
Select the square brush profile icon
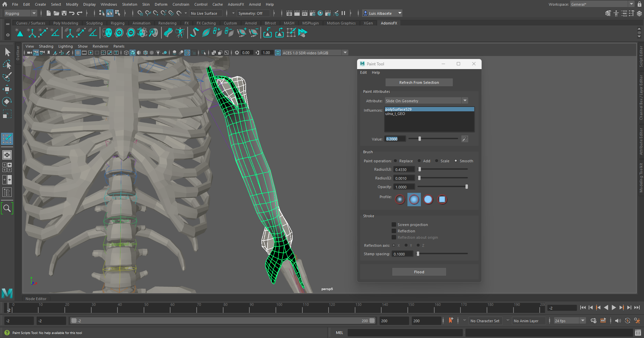coord(442,200)
